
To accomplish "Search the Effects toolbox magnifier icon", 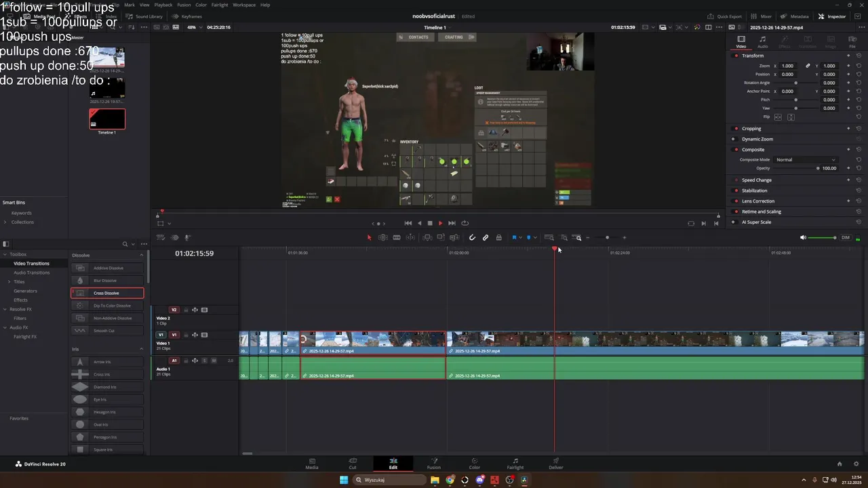I will coord(125,244).
